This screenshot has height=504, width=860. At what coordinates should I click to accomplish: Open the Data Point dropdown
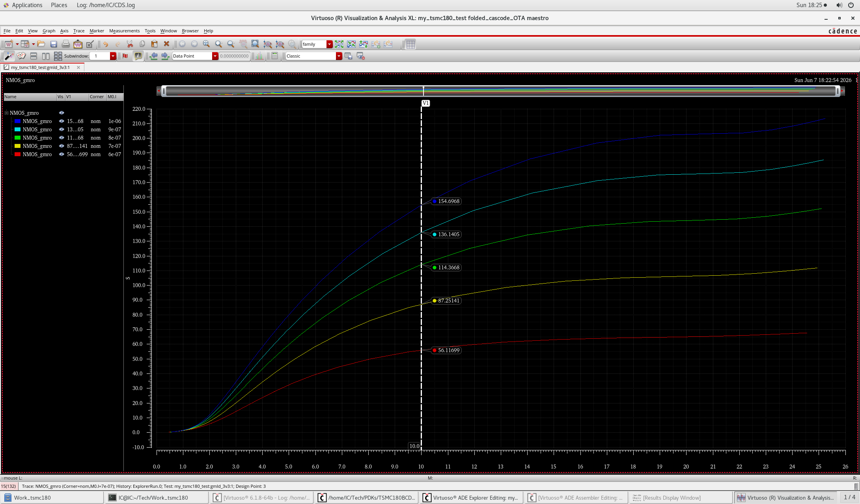pyautogui.click(x=215, y=56)
